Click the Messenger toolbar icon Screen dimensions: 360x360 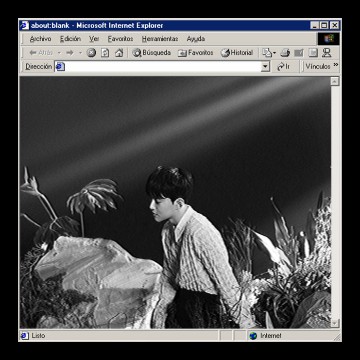click(326, 53)
